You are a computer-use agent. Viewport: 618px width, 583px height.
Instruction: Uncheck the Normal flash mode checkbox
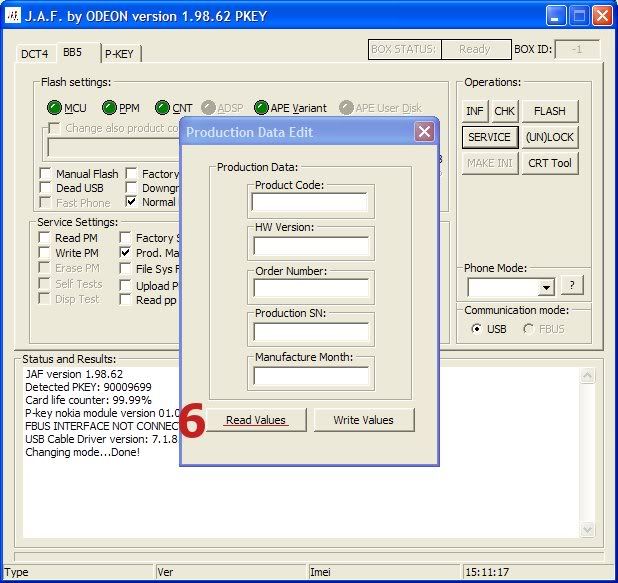point(131,202)
